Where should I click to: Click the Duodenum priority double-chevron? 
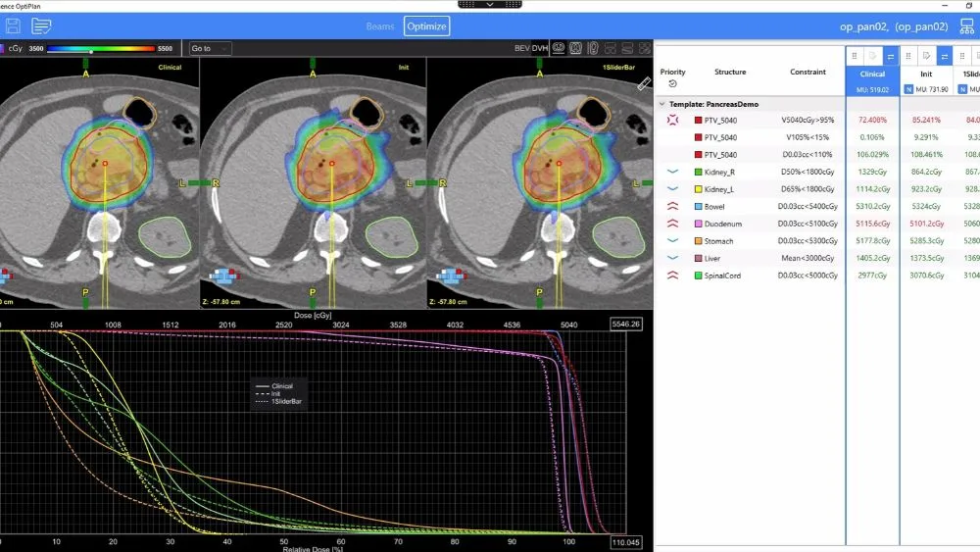point(672,224)
